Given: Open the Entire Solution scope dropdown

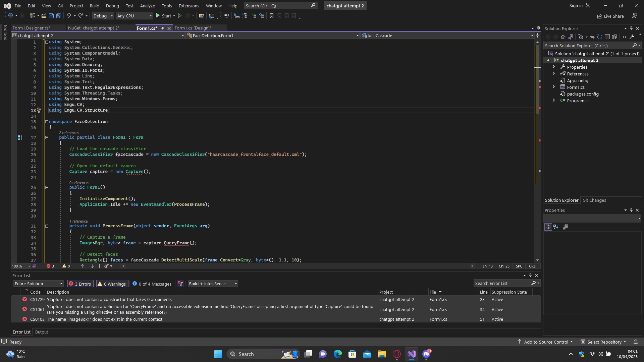Looking at the screenshot, I should tap(39, 284).
